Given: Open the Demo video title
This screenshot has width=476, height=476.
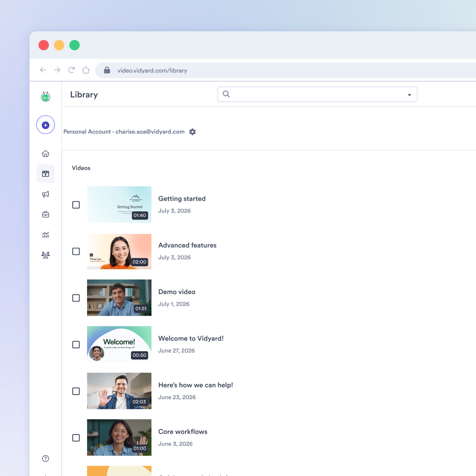Looking at the screenshot, I should [x=177, y=292].
